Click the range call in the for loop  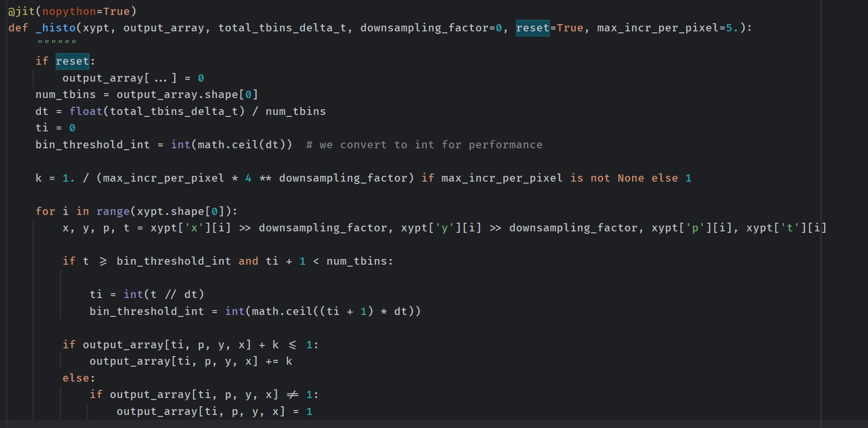(113, 212)
